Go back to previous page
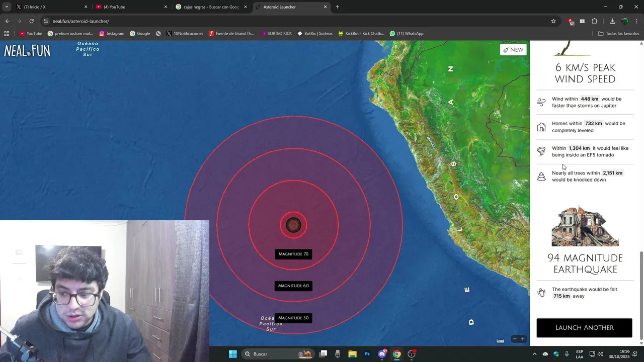Screen dimensions: 644x362 coord(7,21)
